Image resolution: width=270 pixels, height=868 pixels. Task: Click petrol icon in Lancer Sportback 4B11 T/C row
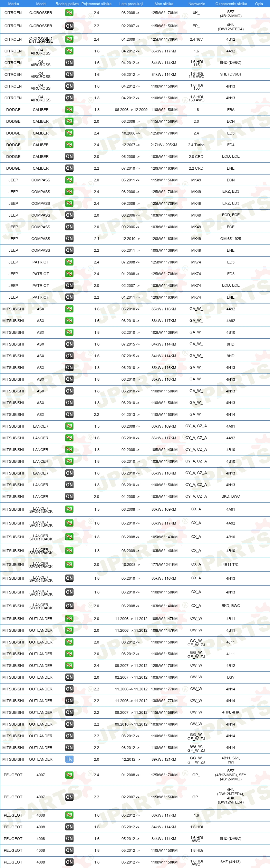tap(69, 565)
